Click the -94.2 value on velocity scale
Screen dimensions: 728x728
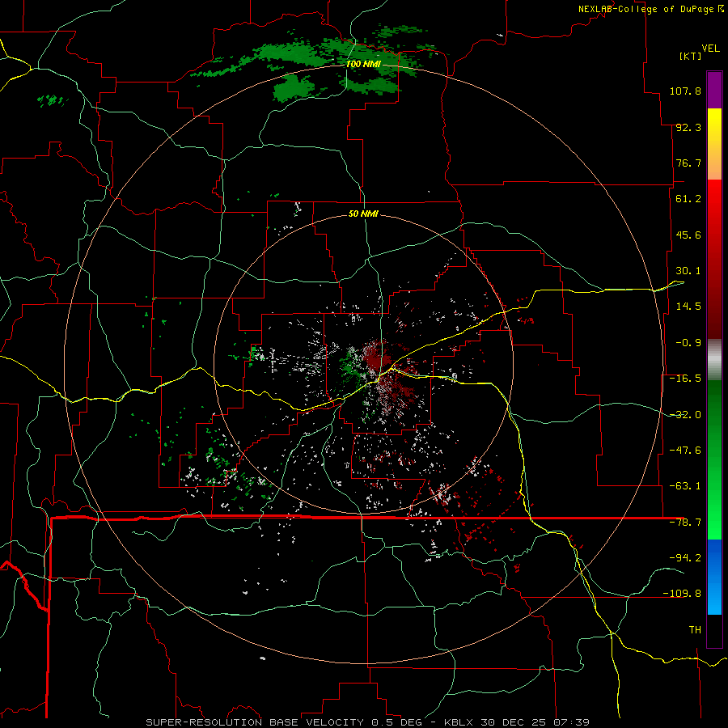pos(685,557)
